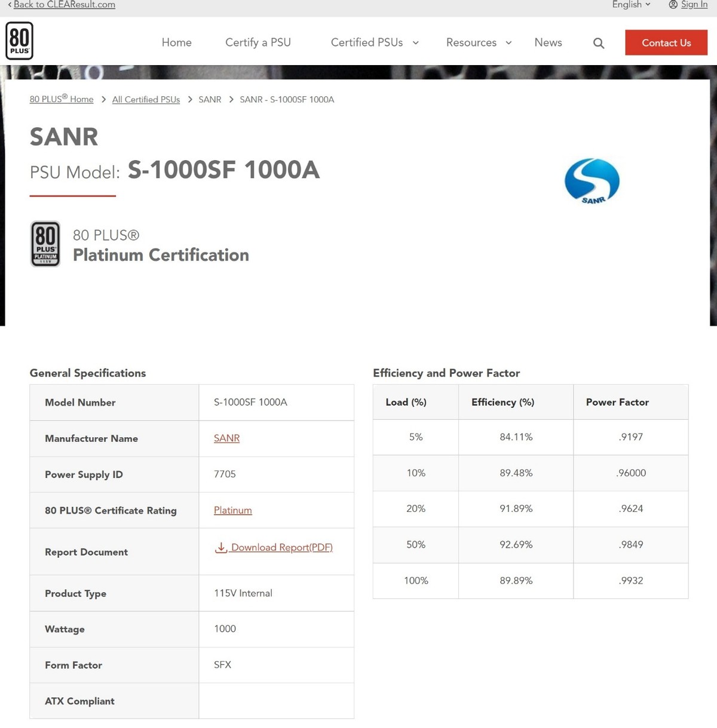Screen dimensions: 717x728
Task: Click the 89.48% efficiency cell
Action: 516,472
